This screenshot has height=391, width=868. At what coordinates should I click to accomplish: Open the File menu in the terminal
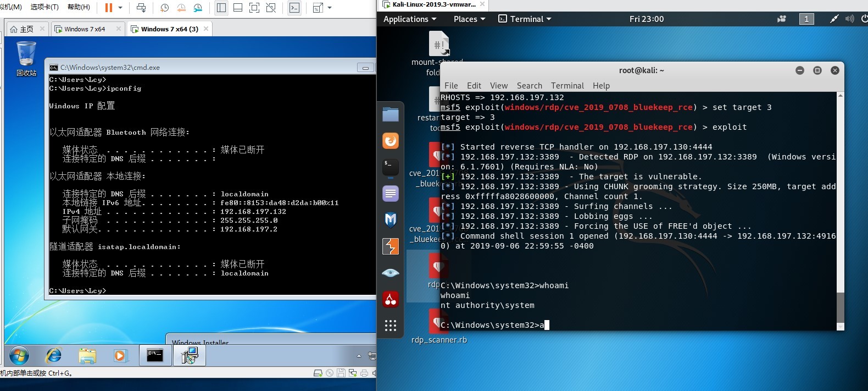tap(451, 86)
